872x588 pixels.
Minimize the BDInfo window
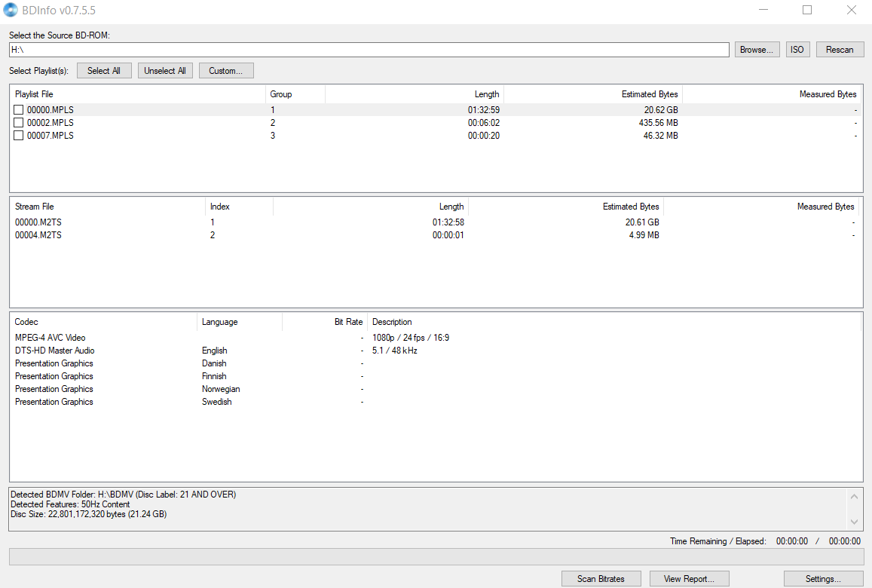763,10
